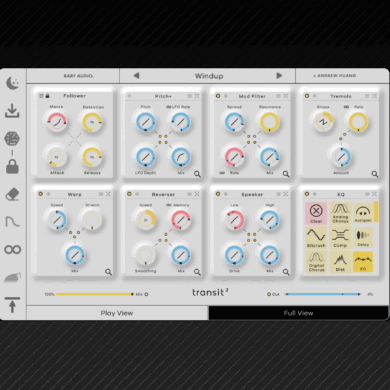Open the Speaker module menu lines icon
The width and height of the screenshot is (390, 390).
point(278,194)
